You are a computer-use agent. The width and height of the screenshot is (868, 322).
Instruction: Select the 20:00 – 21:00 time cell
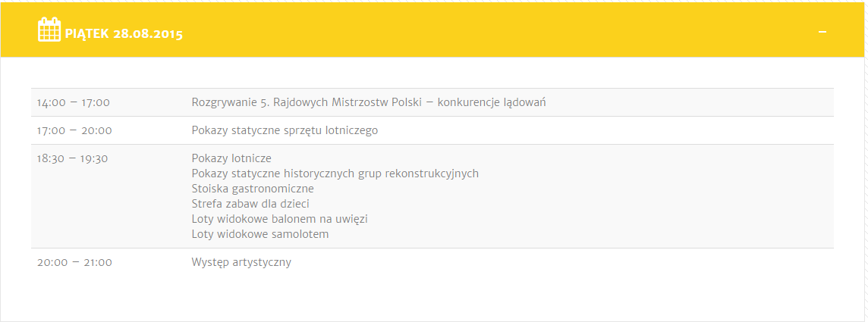tap(74, 263)
